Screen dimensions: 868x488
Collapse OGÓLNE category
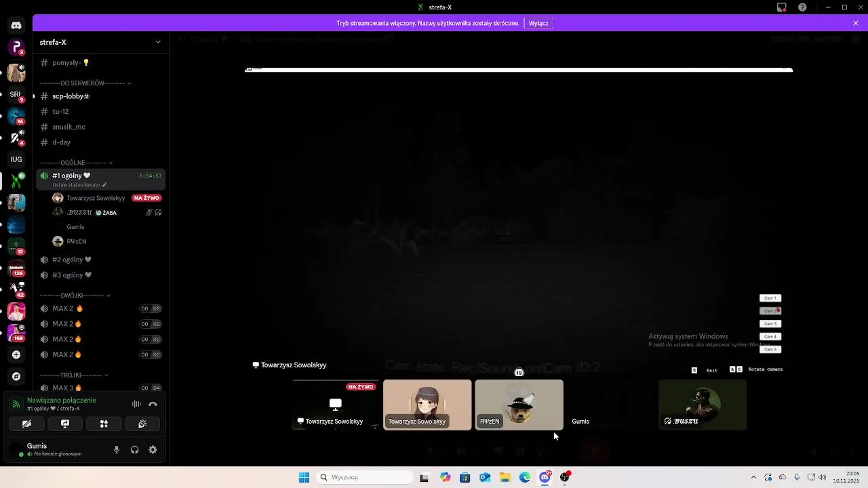76,163
